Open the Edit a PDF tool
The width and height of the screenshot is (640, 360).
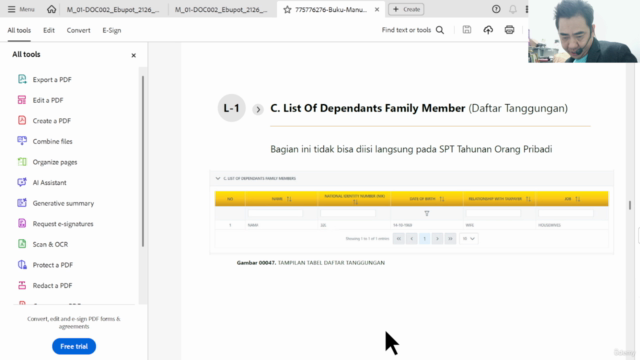(x=48, y=100)
